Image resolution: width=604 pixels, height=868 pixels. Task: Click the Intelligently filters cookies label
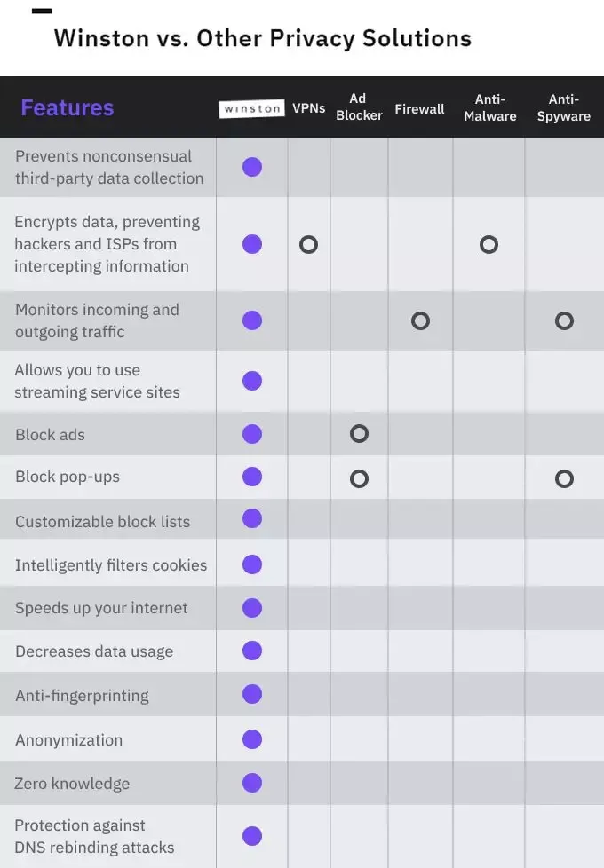111,565
